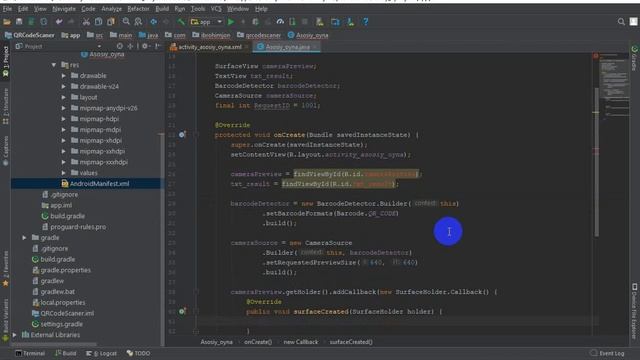Open the Build tool window
The height and width of the screenshot is (360, 640).
[66, 353]
